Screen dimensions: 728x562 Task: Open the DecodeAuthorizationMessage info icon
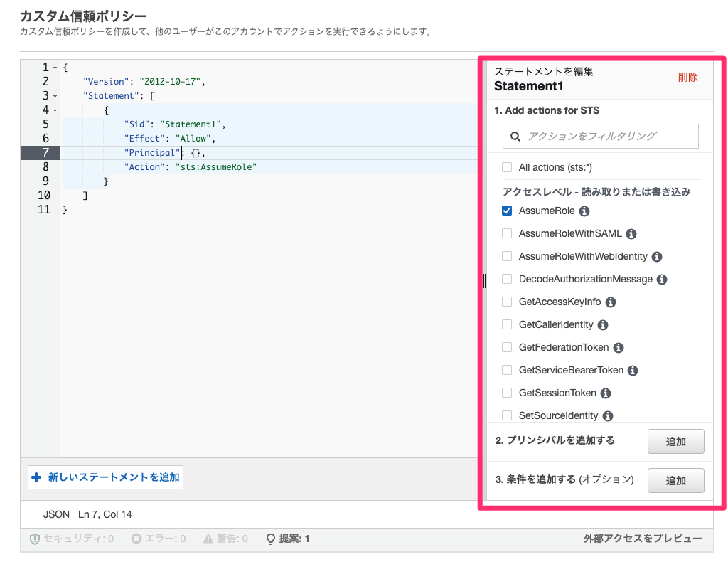point(662,280)
